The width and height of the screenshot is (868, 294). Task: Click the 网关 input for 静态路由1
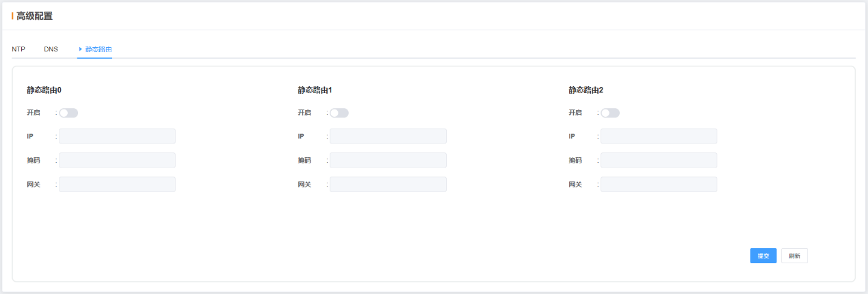click(x=388, y=185)
